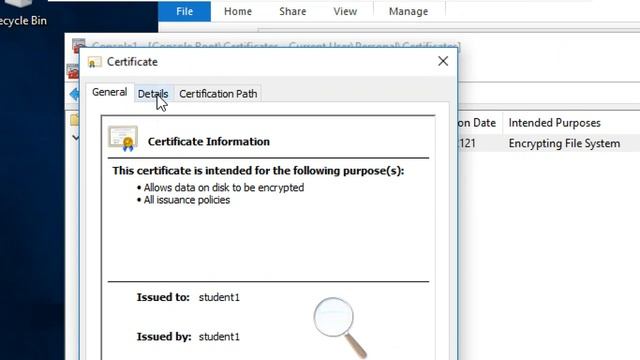Click the Issued to student1 value
This screenshot has height=360, width=640.
(219, 298)
